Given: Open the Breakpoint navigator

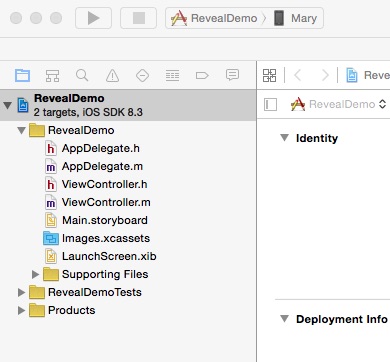Looking at the screenshot, I should pyautogui.click(x=202, y=76).
